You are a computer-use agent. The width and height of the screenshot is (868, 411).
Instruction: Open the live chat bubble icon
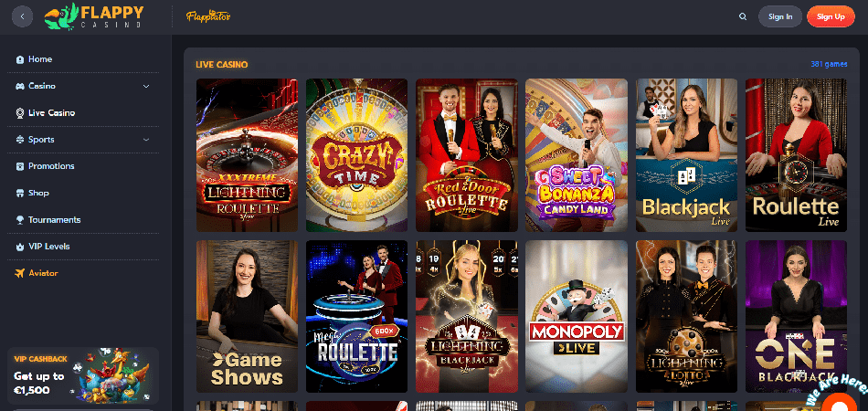[x=841, y=403]
